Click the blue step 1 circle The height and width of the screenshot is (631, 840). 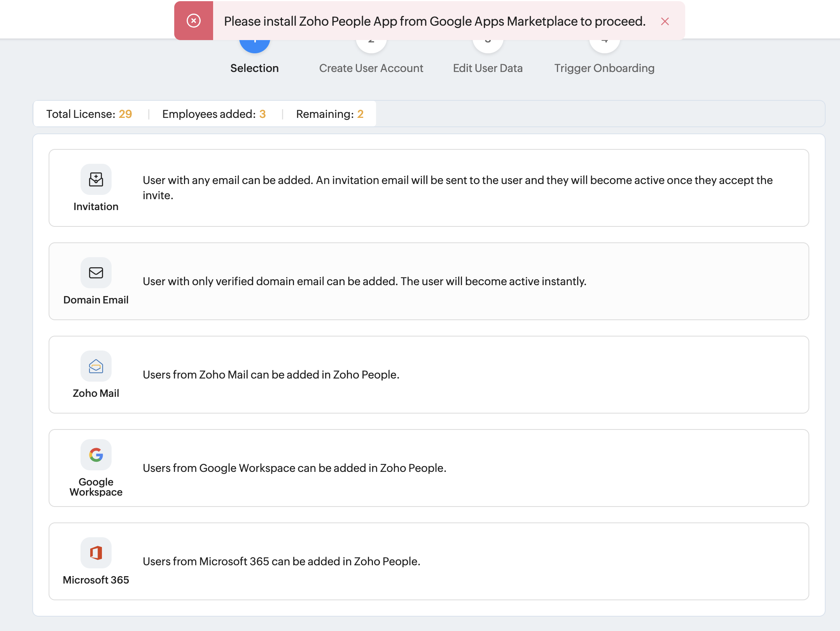pos(255,46)
